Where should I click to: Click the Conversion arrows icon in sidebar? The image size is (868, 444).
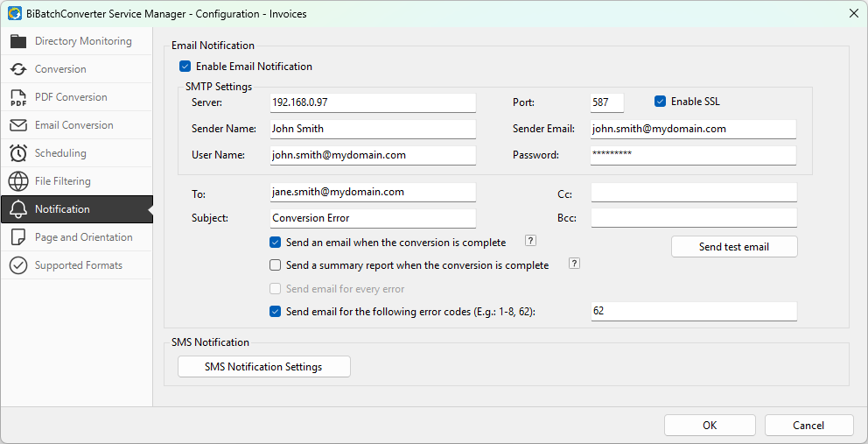point(18,69)
